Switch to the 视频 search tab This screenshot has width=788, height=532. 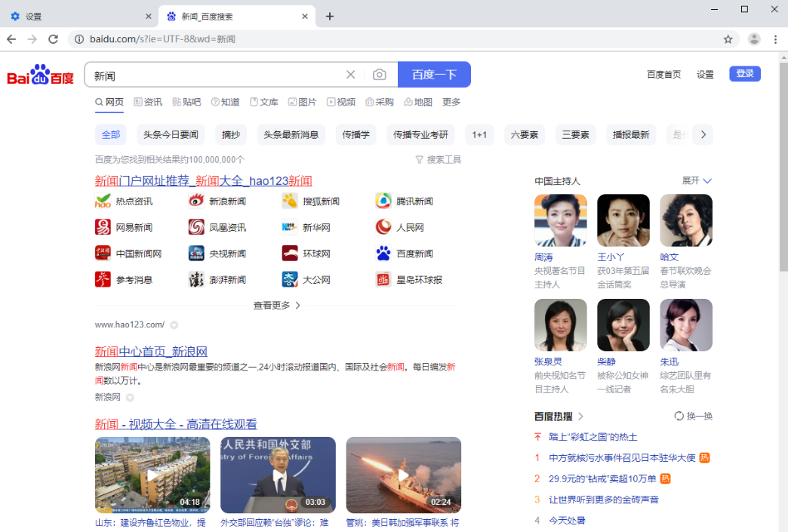click(341, 102)
